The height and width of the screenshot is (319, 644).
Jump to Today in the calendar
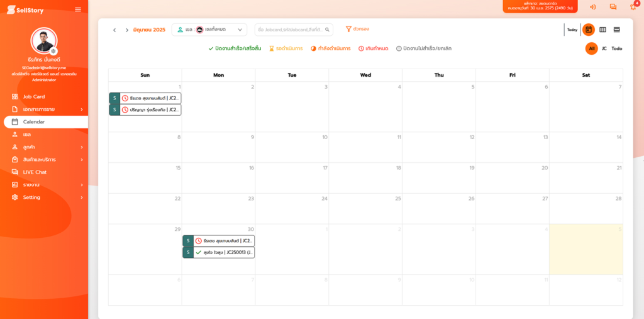click(572, 30)
